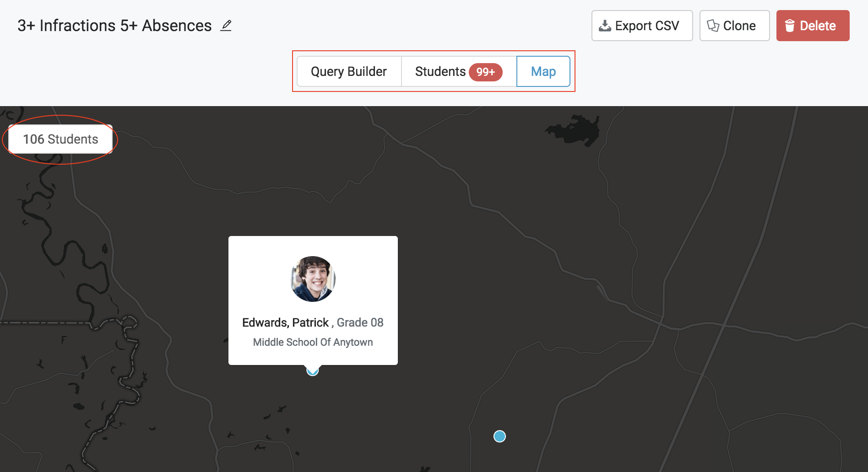Click the Grade 08 label in popup
The image size is (868, 472).
360,322
